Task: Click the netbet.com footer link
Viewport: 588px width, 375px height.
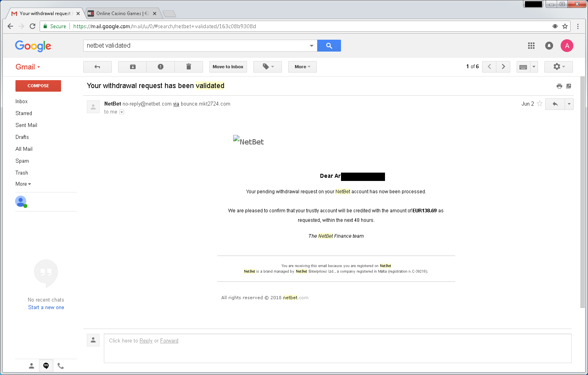Action: click(296, 298)
